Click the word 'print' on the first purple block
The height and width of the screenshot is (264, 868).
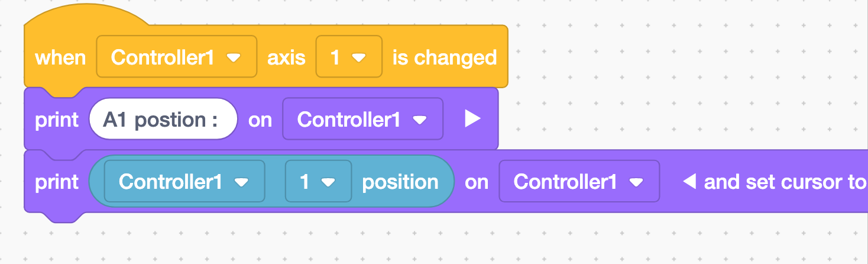(x=57, y=120)
